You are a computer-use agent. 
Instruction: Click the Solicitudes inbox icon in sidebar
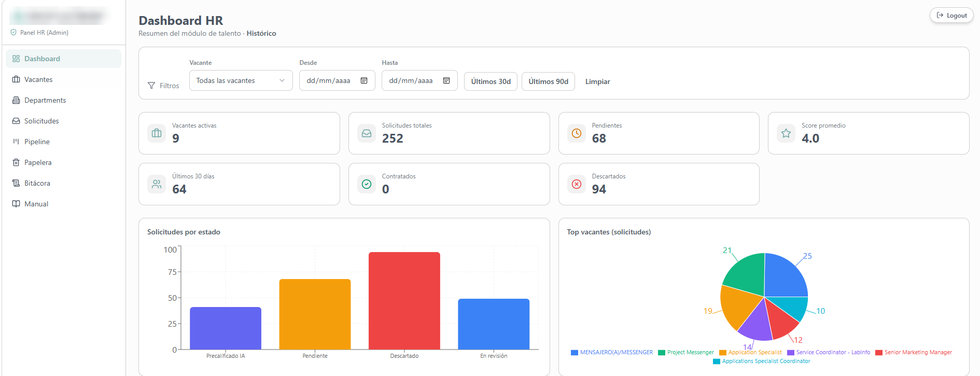tap(16, 121)
